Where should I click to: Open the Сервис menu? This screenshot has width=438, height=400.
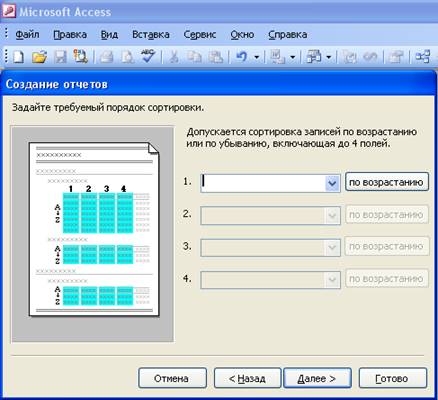[x=200, y=35]
